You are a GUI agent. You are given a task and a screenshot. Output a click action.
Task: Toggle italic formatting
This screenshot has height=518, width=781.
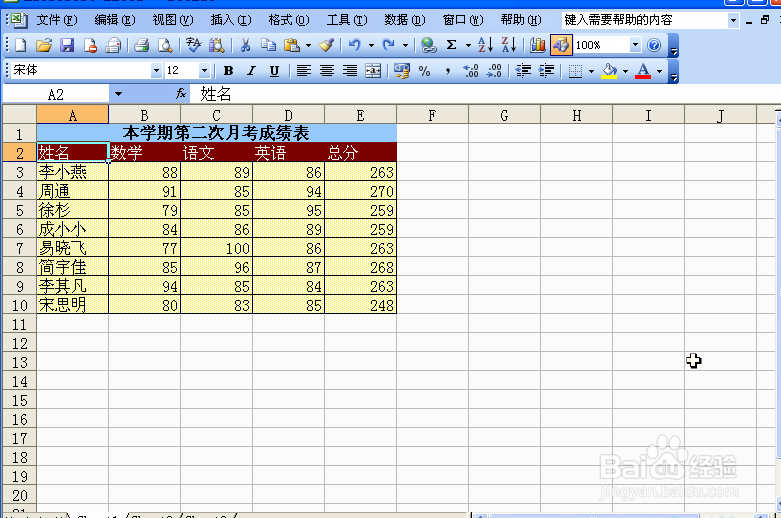point(252,71)
